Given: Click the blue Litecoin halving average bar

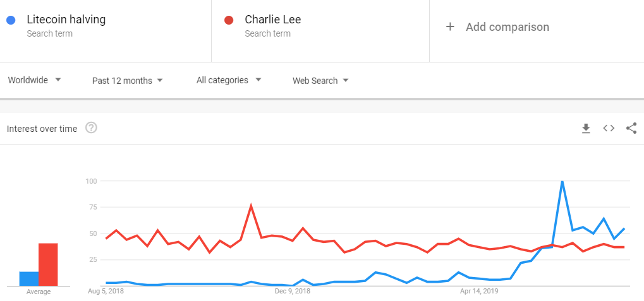Looking at the screenshot, I should coord(29,278).
